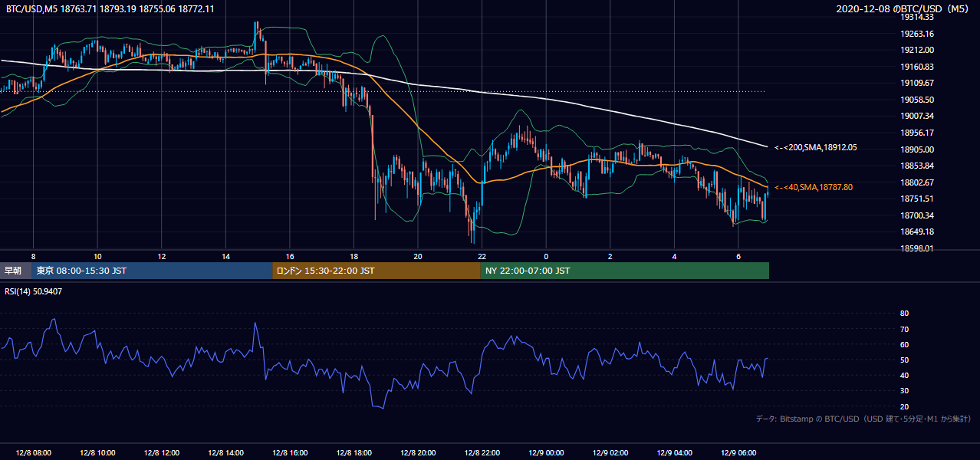Viewport: 980px width, 460px height.
Task: Click price axis value 18853.84
Action: click(917, 166)
